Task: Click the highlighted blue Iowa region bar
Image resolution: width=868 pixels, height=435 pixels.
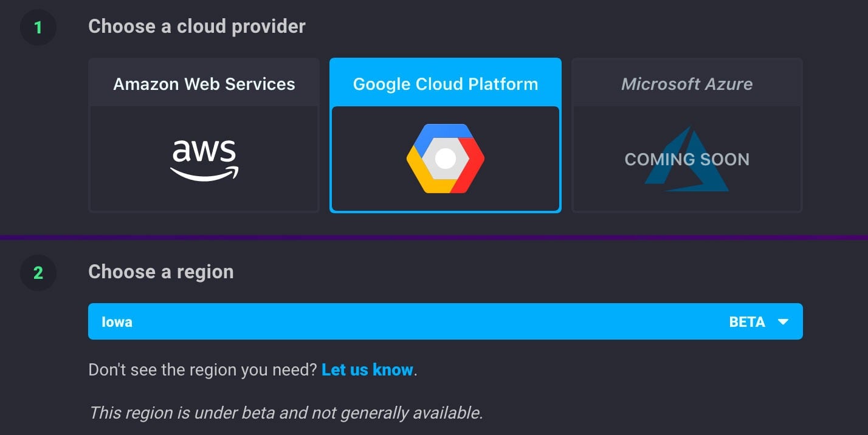Action: (446, 321)
